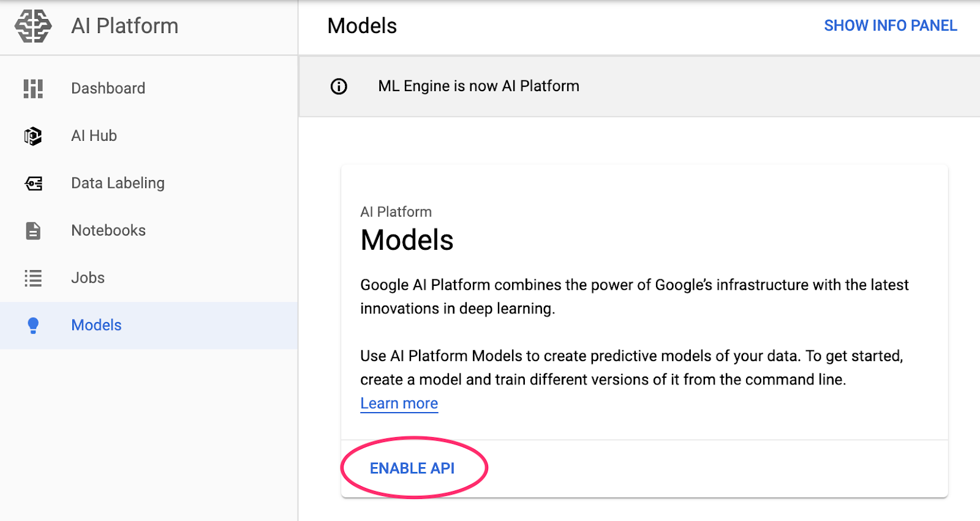Select Data Labeling from the sidebar
Image resolution: width=980 pixels, height=521 pixels.
point(118,183)
